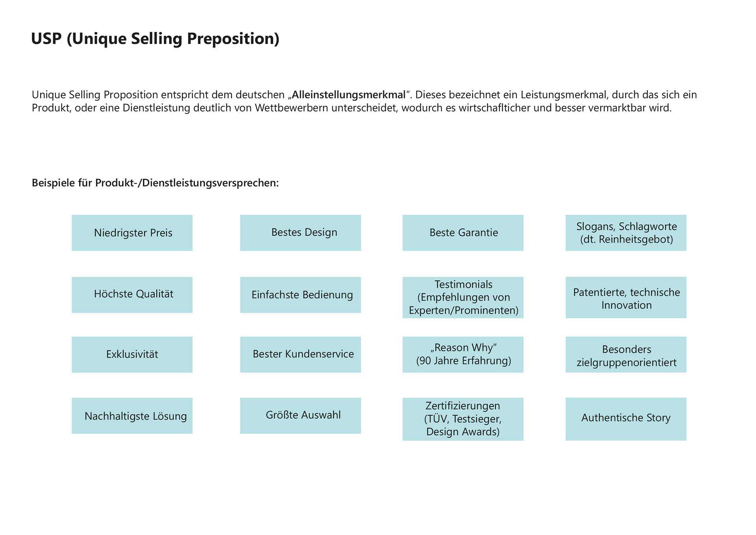The image size is (756, 535).
Task: Click the "Nachhaltigste Lösung" box
Action: coord(132,416)
